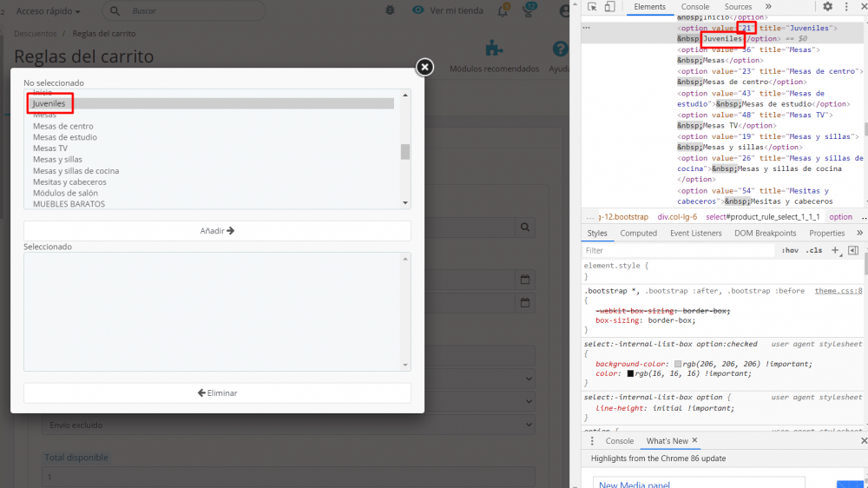Screen dimensions: 868x488
Task: Select Mesas y sillas de cocina option
Action: click(x=76, y=170)
